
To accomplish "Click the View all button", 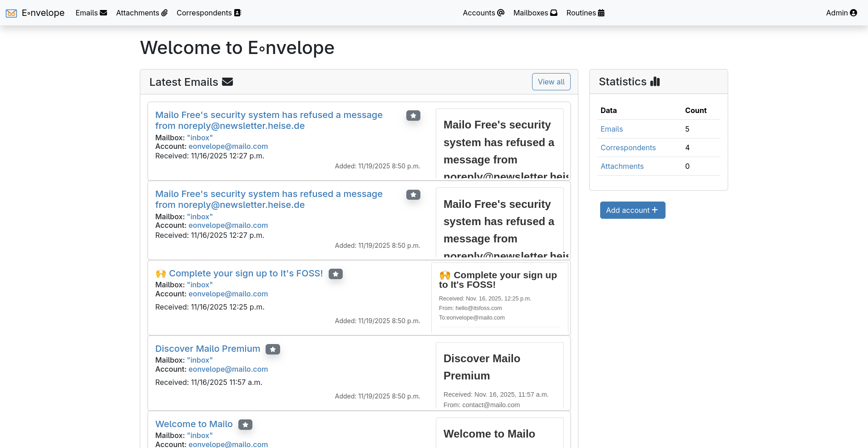I will [551, 82].
